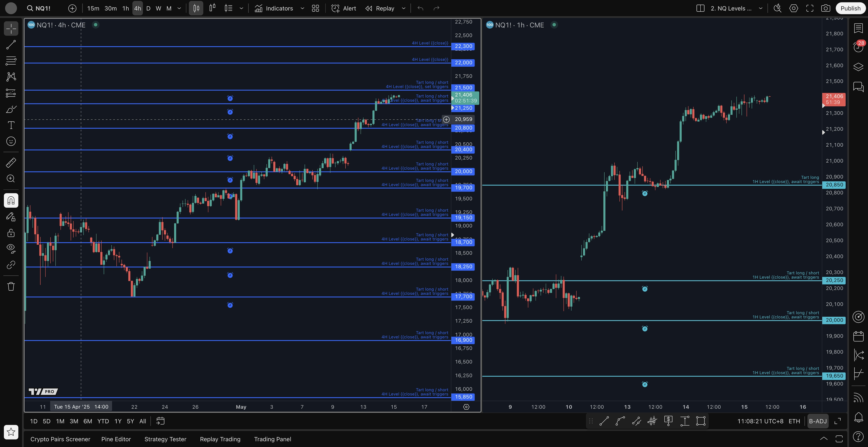Expand the timeframe interval dropdown chevron
This screenshot has width=868, height=447.
[179, 8]
